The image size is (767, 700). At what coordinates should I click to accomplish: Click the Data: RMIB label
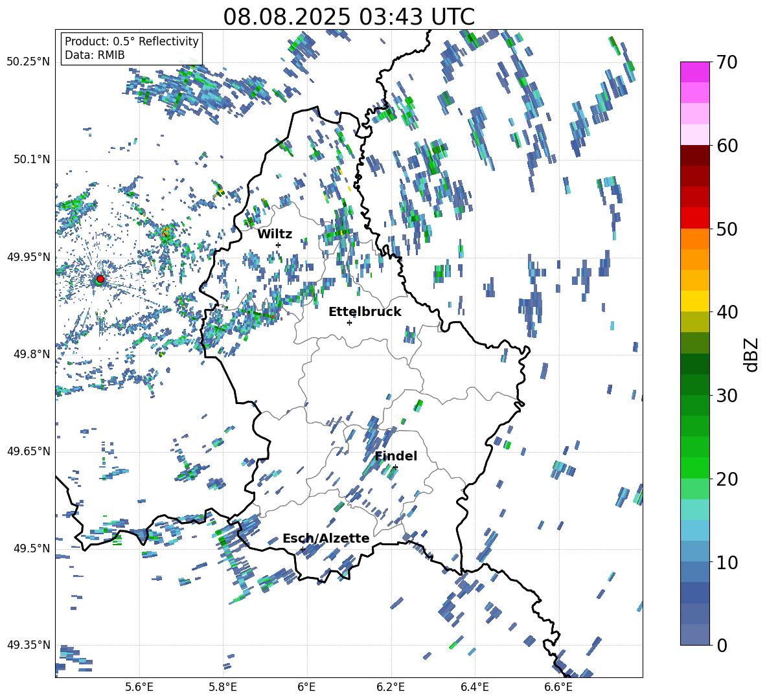(x=95, y=55)
